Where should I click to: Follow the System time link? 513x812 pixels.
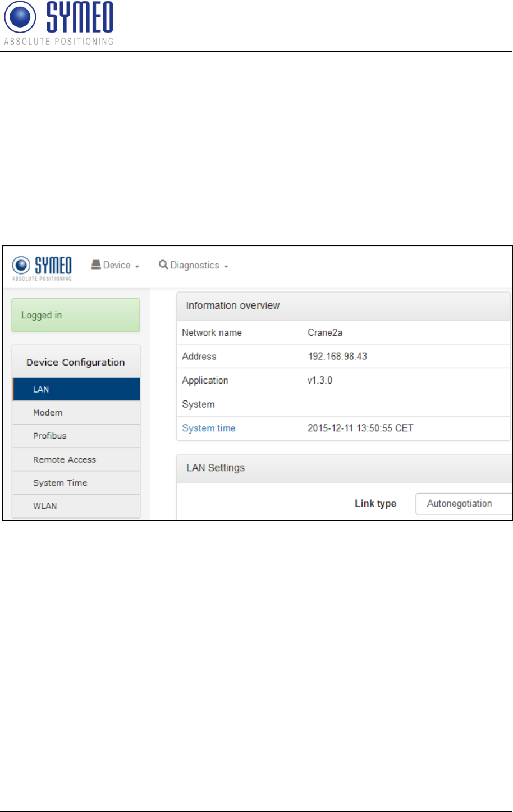[209, 428]
